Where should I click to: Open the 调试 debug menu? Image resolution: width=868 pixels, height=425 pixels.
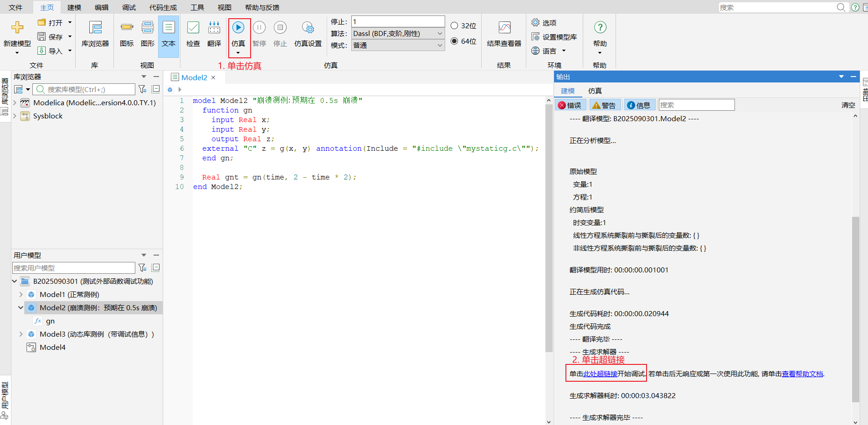tap(129, 7)
